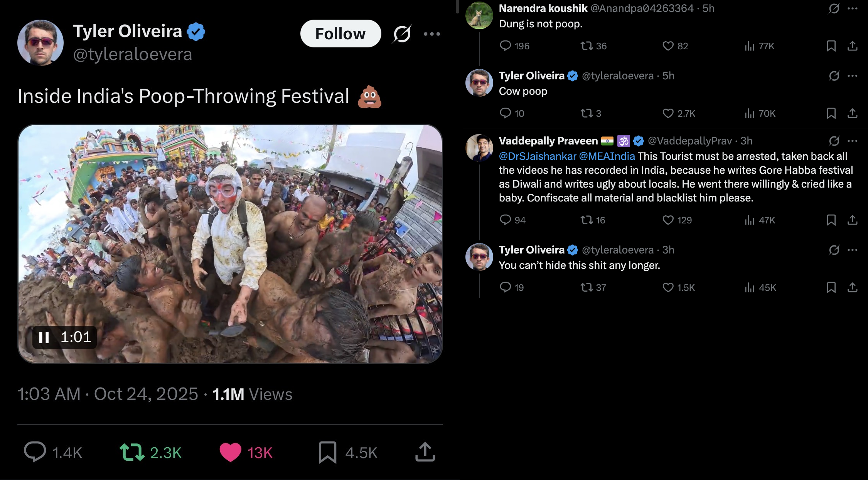This screenshot has width=868, height=480.
Task: Reply to the main post with 1.4K comments
Action: pos(35,452)
